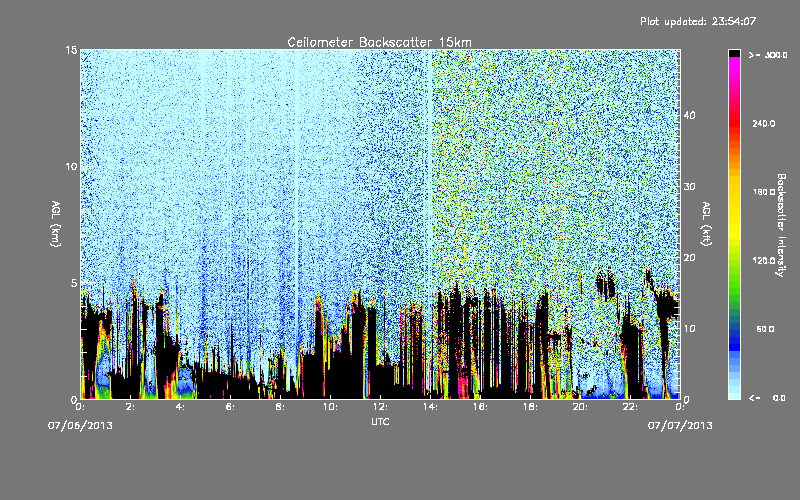Click the "0:" tick above the 07/06/2013 date

click(x=80, y=407)
